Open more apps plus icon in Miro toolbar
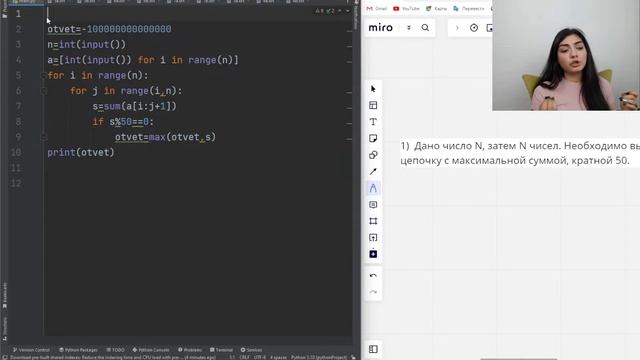 (373, 254)
